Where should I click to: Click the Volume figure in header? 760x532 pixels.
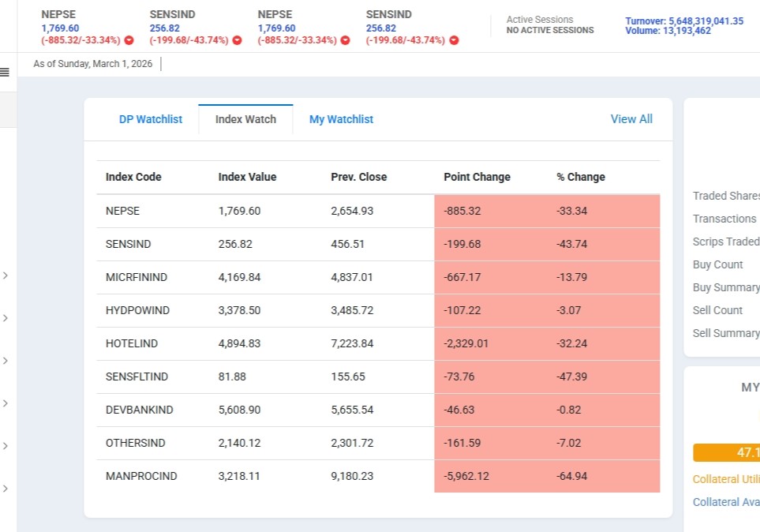click(668, 31)
